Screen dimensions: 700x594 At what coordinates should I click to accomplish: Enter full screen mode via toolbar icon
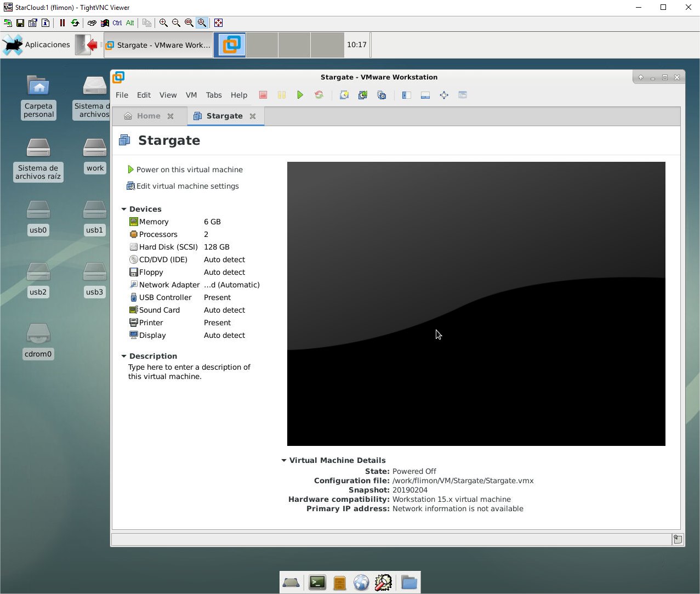(x=444, y=95)
